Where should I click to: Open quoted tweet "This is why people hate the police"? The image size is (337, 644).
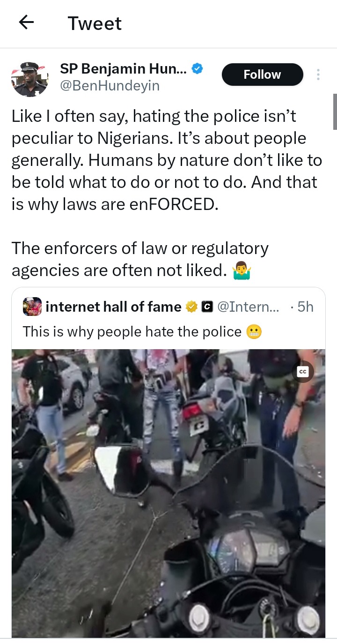pos(132,332)
